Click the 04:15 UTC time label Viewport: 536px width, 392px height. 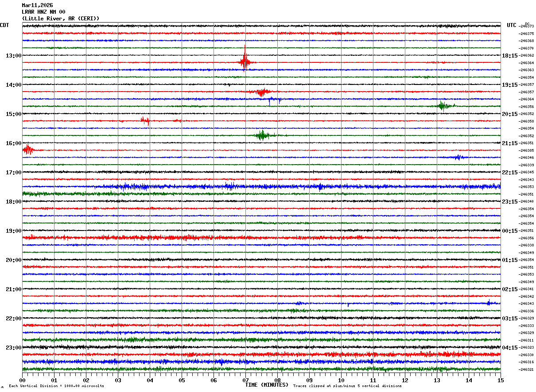pos(510,348)
